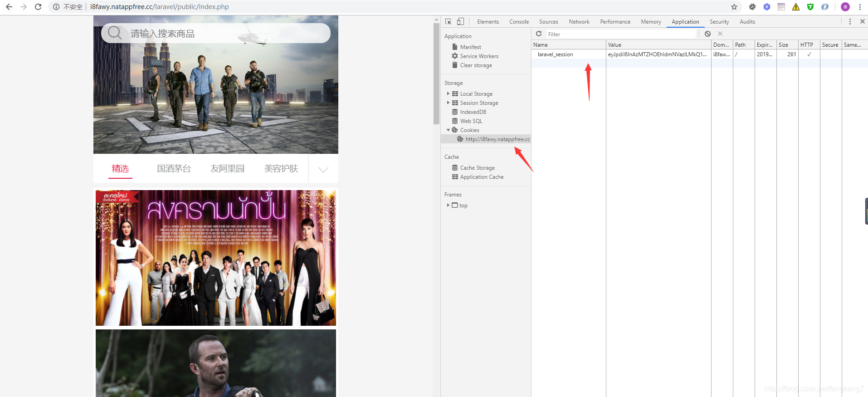
Task: Select the 美容护肤 category tab
Action: pyautogui.click(x=281, y=169)
